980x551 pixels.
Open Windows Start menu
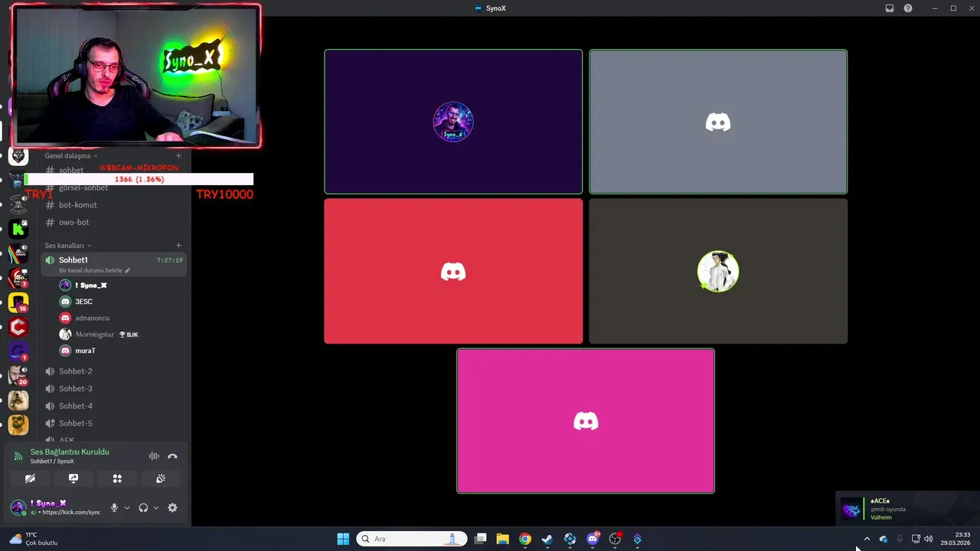coord(343,539)
